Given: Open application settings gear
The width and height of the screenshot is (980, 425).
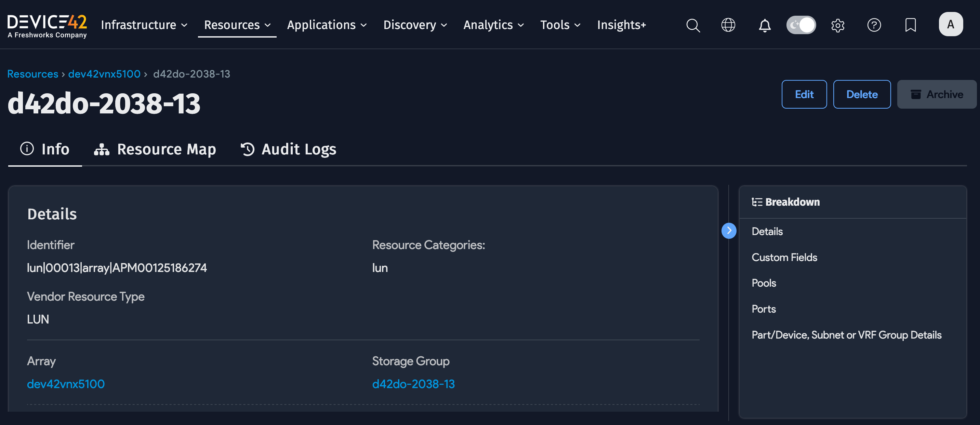Looking at the screenshot, I should coord(838,25).
